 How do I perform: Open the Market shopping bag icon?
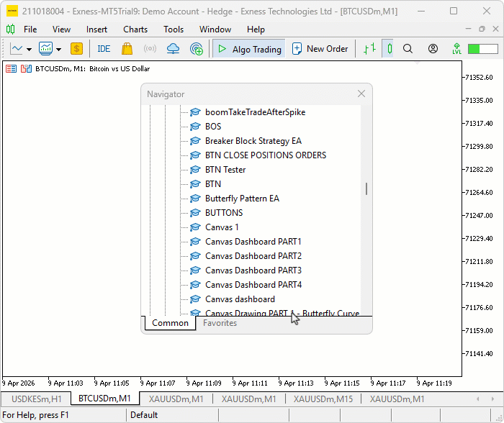(x=127, y=49)
